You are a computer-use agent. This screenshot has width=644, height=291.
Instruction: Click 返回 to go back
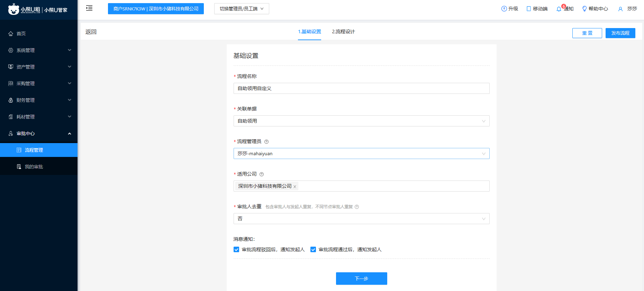91,32
